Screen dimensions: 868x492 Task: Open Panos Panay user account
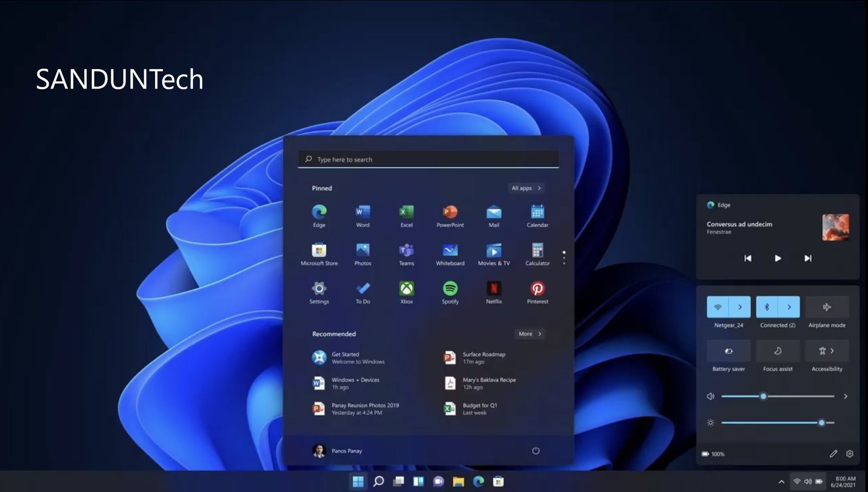(x=337, y=451)
